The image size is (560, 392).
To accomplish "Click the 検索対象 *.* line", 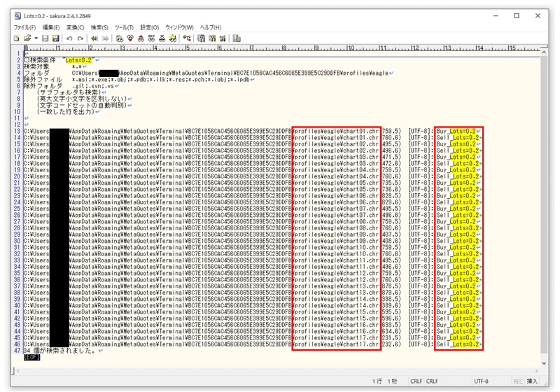I will pyautogui.click(x=55, y=66).
